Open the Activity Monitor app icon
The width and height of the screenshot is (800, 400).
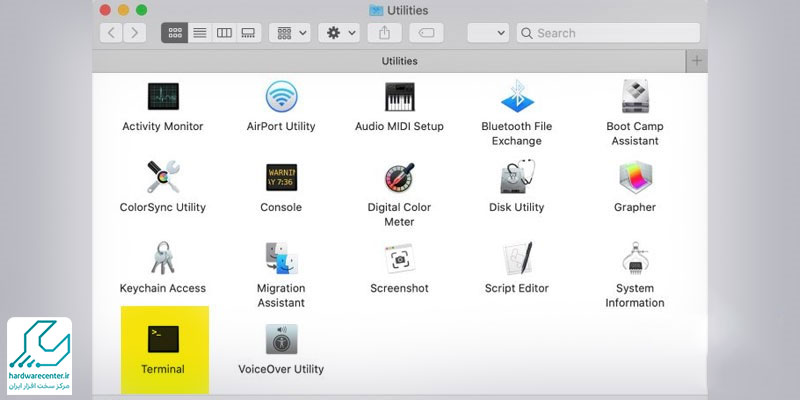click(163, 96)
